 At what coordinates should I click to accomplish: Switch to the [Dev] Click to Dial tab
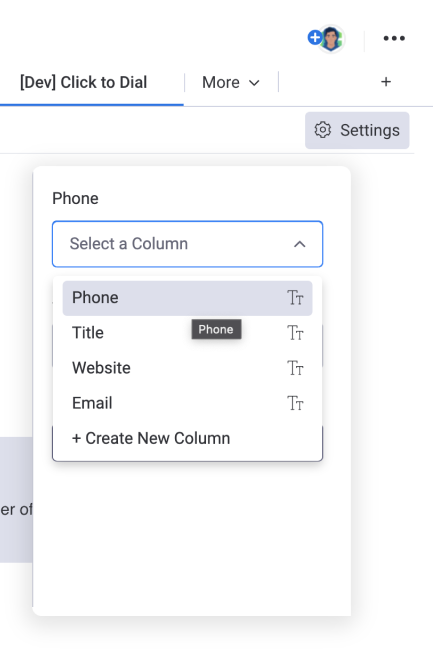pos(84,82)
